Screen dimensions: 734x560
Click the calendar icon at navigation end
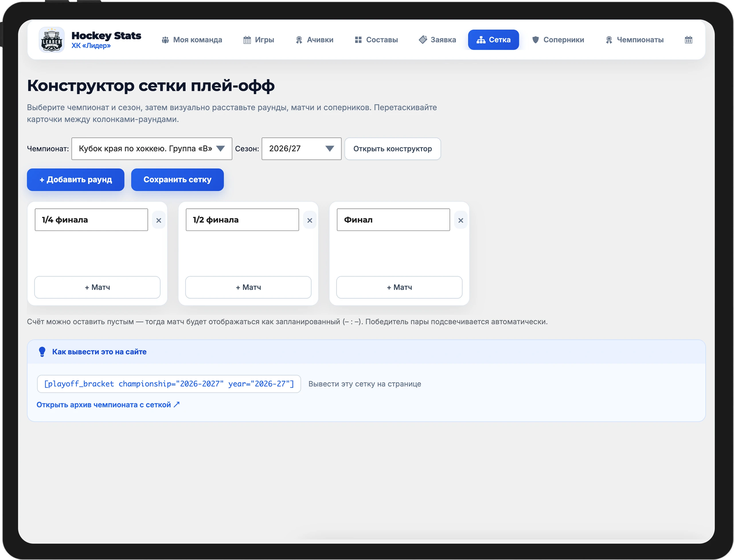click(x=688, y=40)
